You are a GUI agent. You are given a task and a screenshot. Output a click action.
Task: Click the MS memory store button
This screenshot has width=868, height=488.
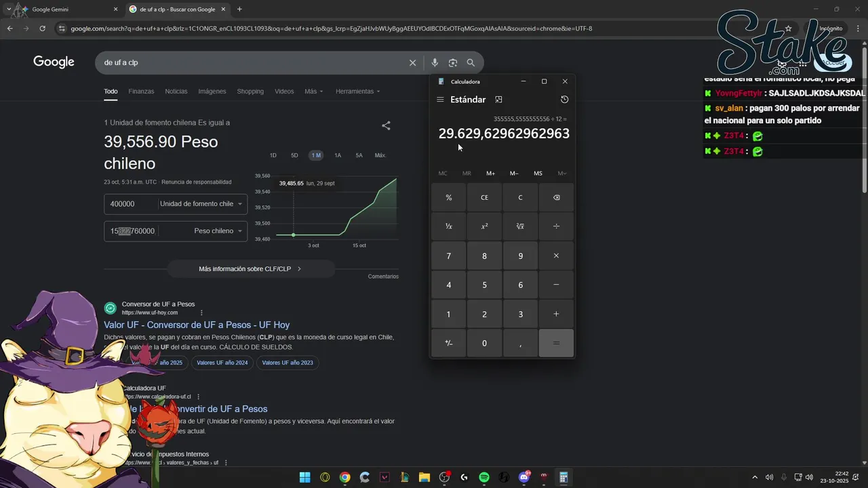pos(538,174)
